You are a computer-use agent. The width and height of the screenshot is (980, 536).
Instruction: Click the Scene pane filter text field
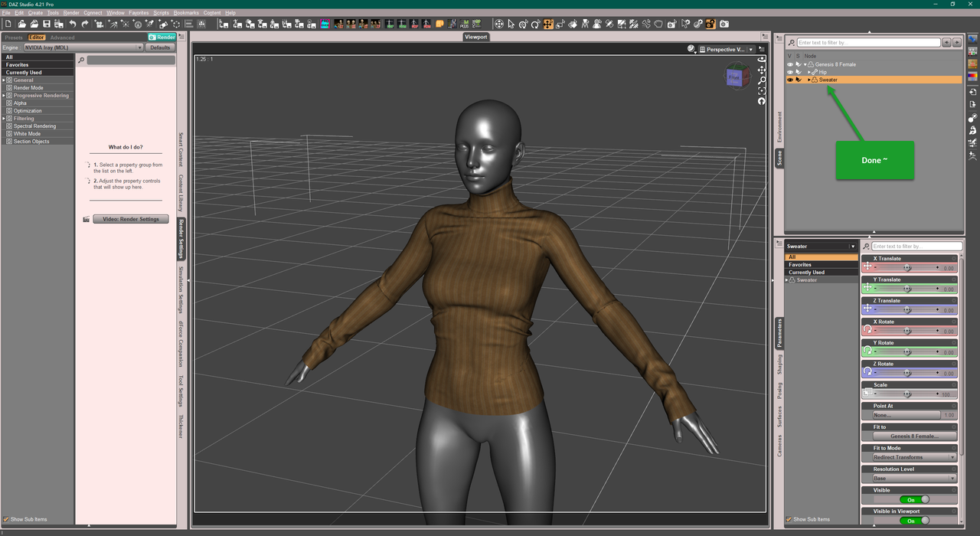[x=869, y=43]
